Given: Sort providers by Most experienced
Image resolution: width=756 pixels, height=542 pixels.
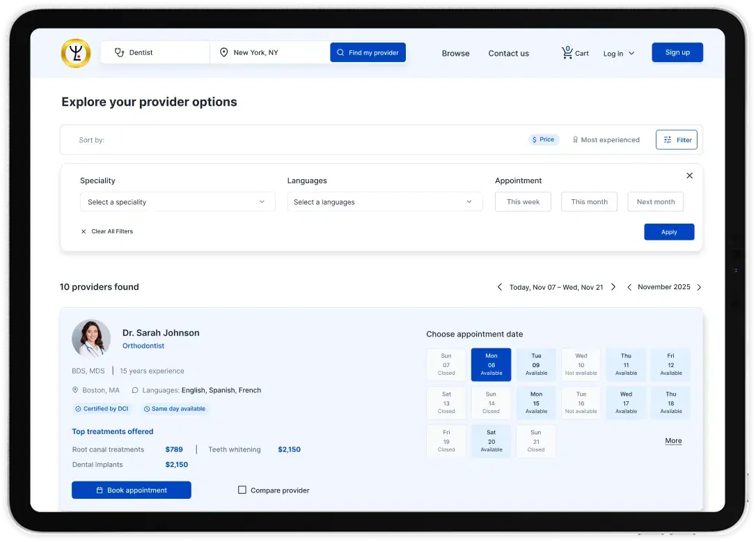Looking at the screenshot, I should coord(606,139).
